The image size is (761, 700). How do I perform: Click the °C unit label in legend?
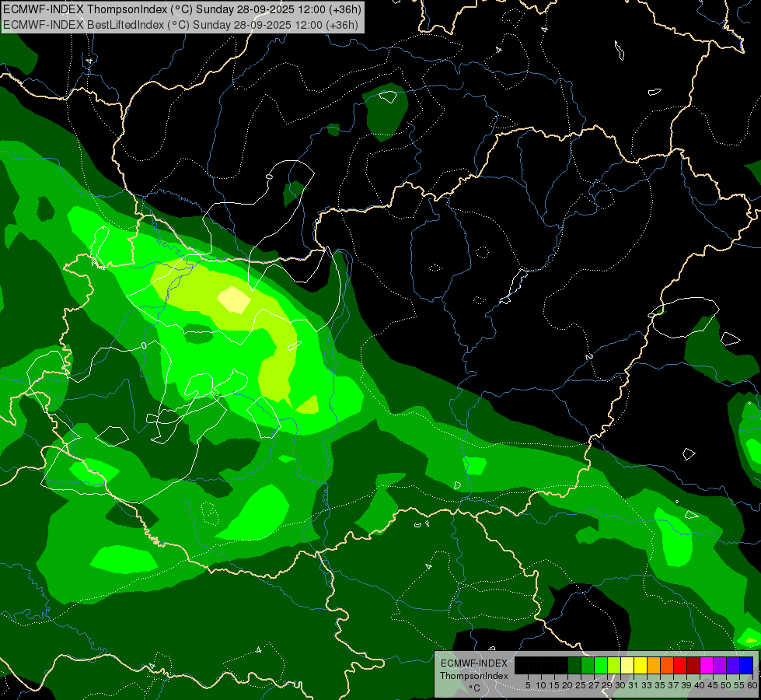pyautogui.click(x=474, y=688)
